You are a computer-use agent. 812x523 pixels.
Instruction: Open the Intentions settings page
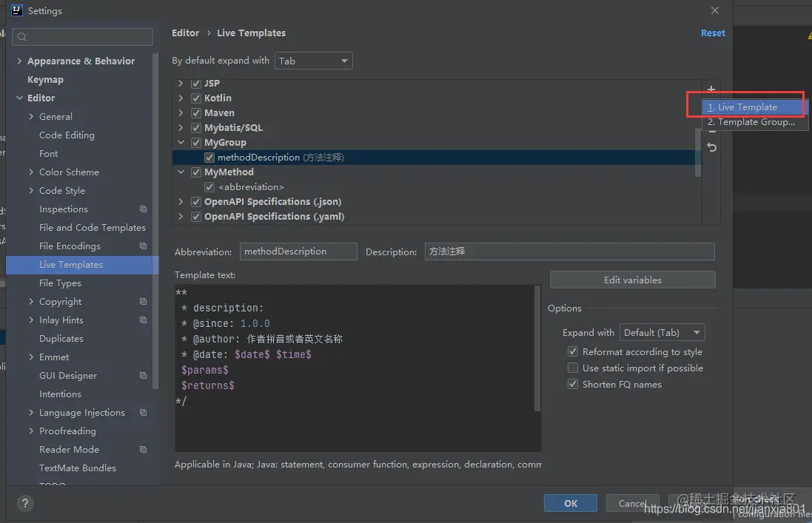(60, 394)
